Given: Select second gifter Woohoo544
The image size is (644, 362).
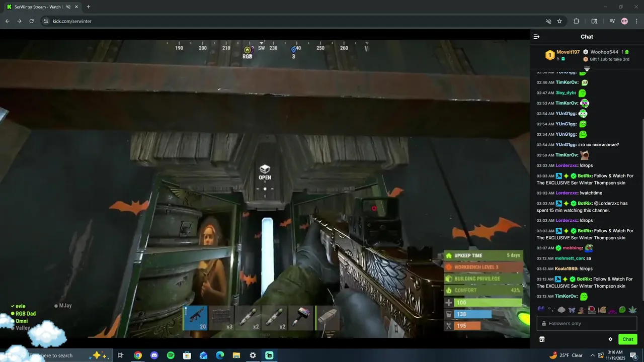Looking at the screenshot, I should click(604, 52).
